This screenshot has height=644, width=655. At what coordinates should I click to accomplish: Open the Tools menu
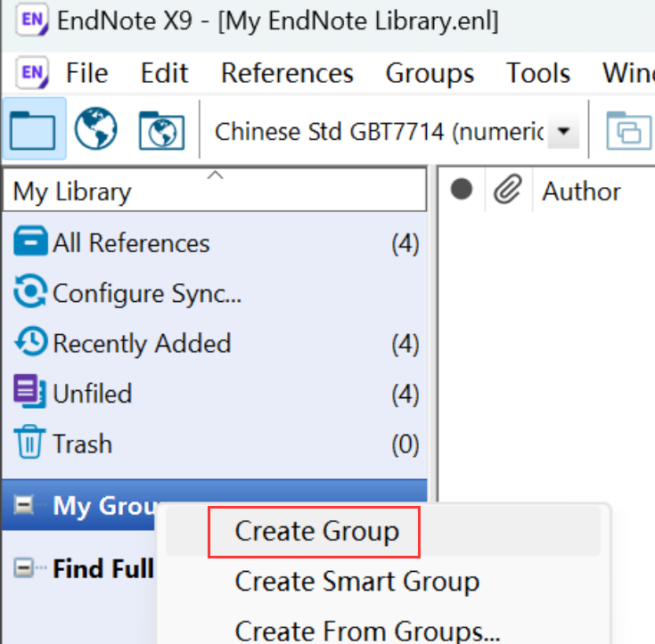tap(538, 73)
